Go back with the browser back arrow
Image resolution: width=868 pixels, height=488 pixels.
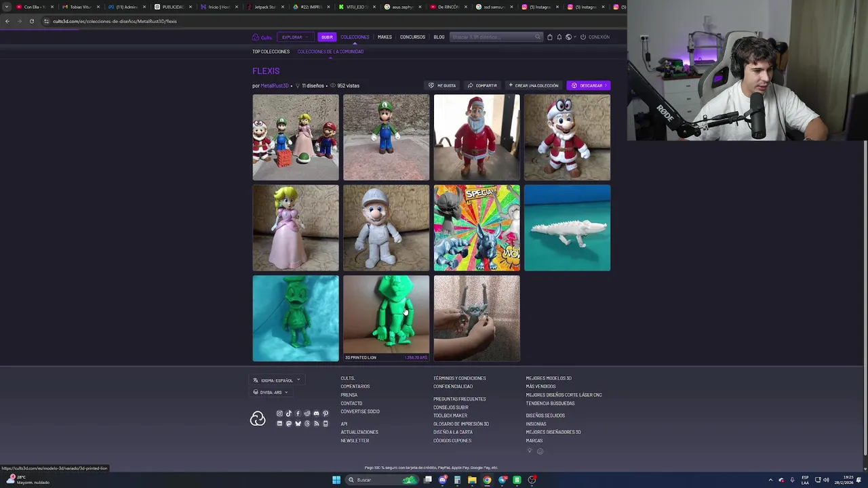tap(7, 21)
